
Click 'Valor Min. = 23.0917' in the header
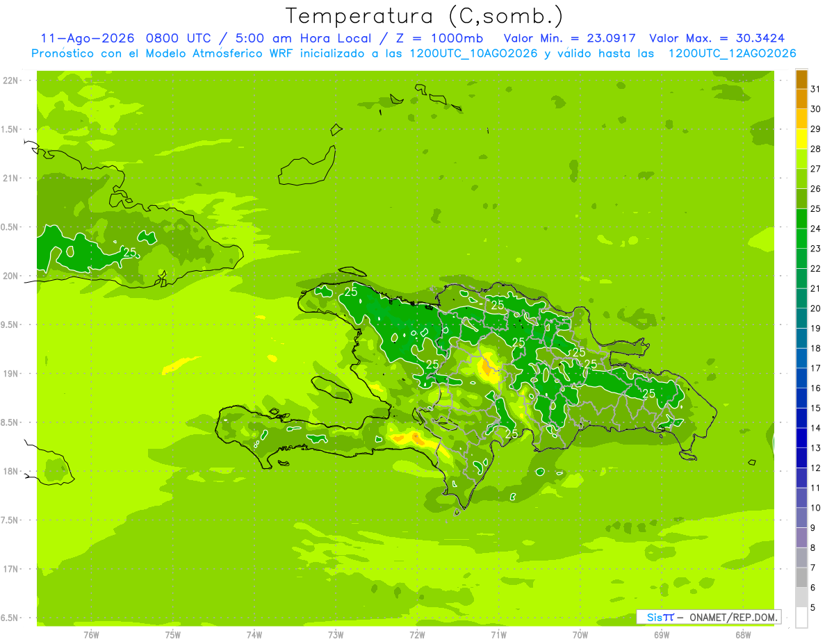pos(569,38)
